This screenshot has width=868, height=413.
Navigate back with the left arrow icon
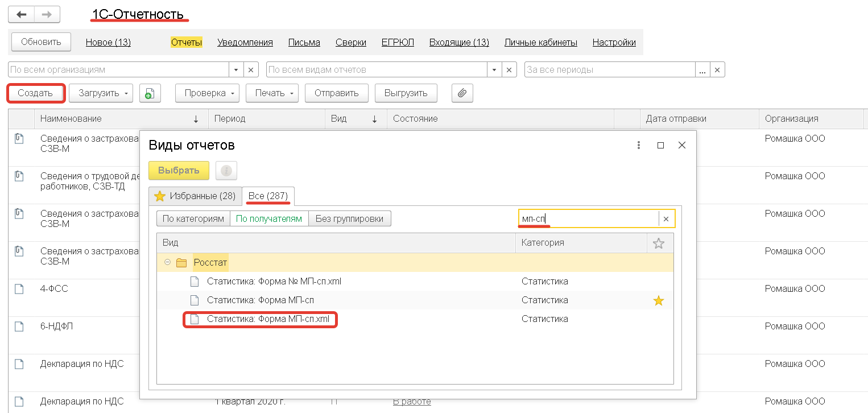coord(20,14)
